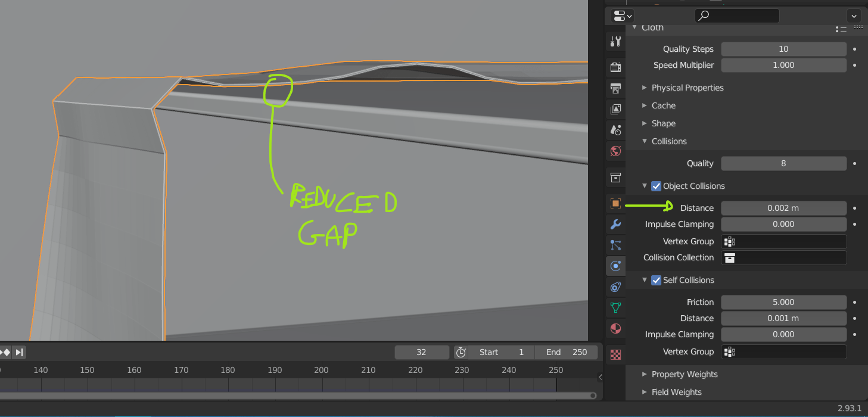The width and height of the screenshot is (868, 417).
Task: Open the editor type dropdown at top left
Action: (620, 15)
